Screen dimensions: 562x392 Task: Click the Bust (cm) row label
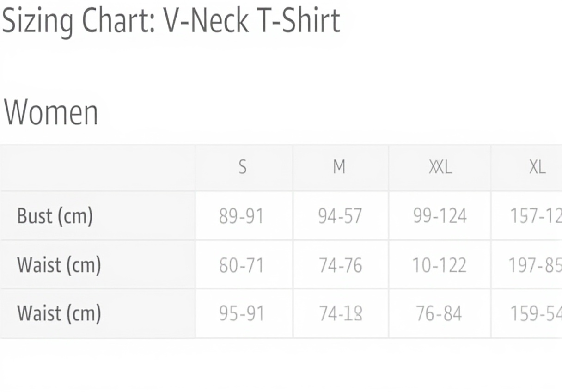click(x=55, y=216)
